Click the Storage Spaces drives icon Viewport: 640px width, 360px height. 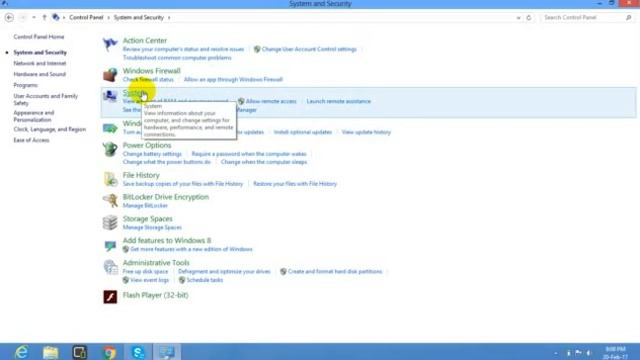[110, 223]
